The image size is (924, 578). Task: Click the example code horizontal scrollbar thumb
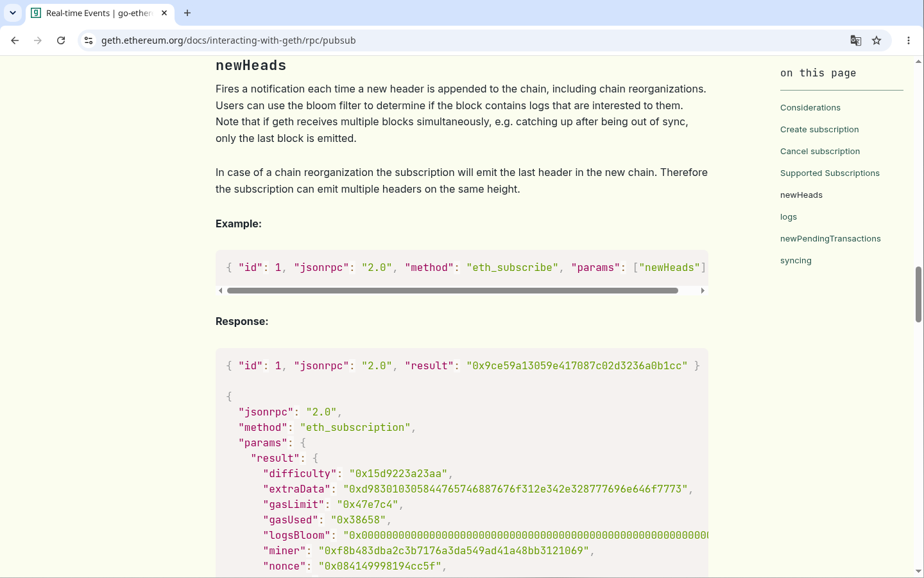coord(452,291)
